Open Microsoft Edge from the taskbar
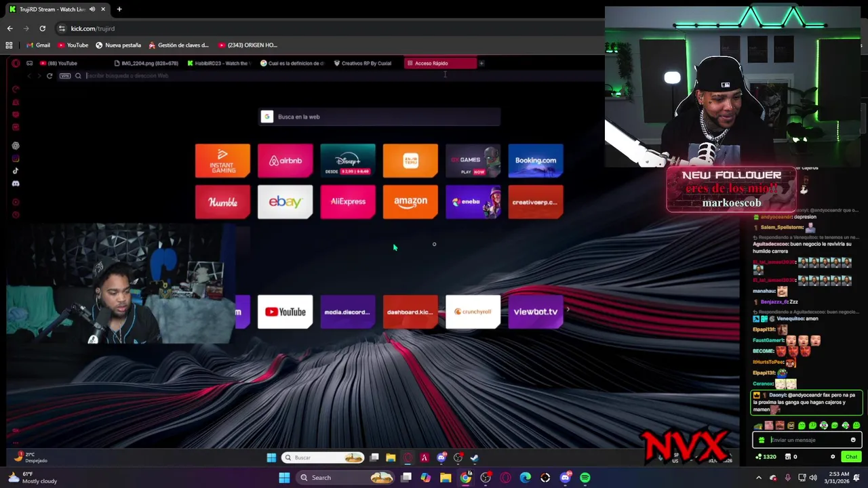The height and width of the screenshot is (488, 868). tap(526, 478)
